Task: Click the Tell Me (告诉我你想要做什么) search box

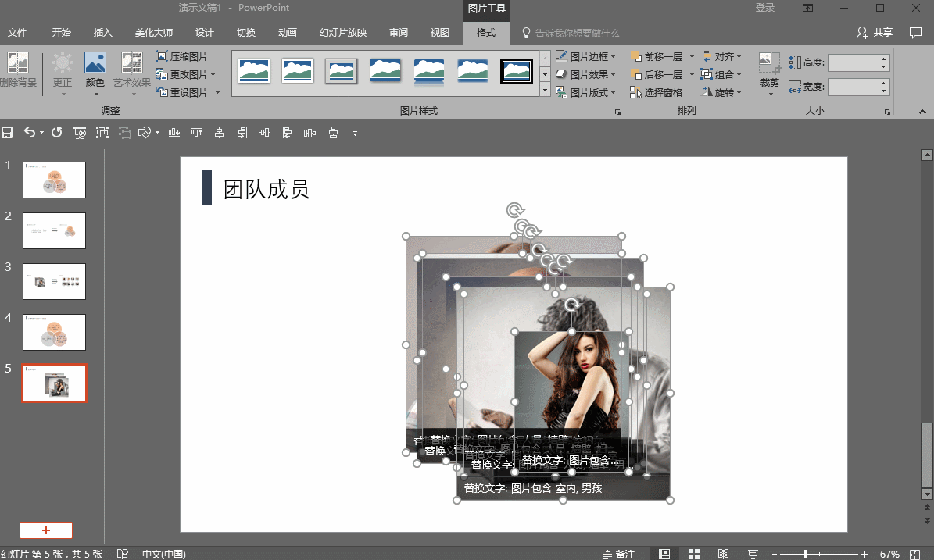Action: [x=571, y=34]
